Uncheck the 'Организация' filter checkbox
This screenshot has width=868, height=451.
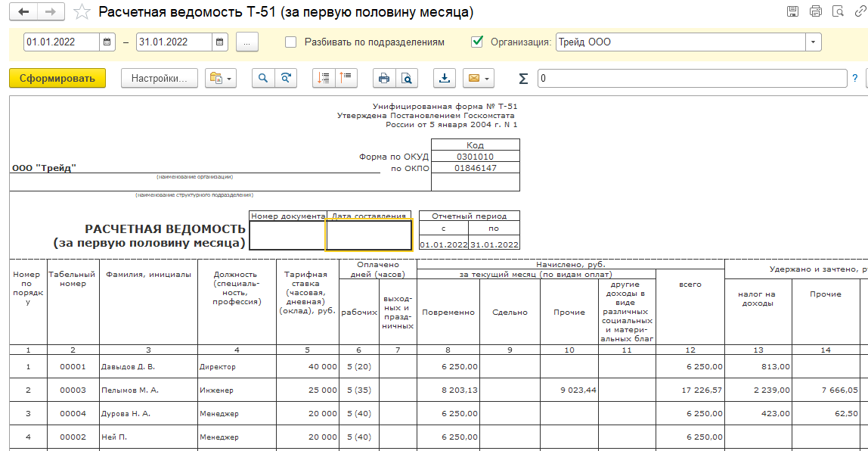(x=476, y=42)
